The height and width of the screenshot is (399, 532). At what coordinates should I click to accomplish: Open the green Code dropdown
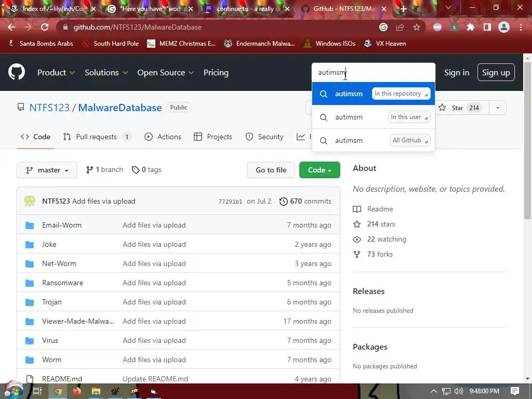320,170
